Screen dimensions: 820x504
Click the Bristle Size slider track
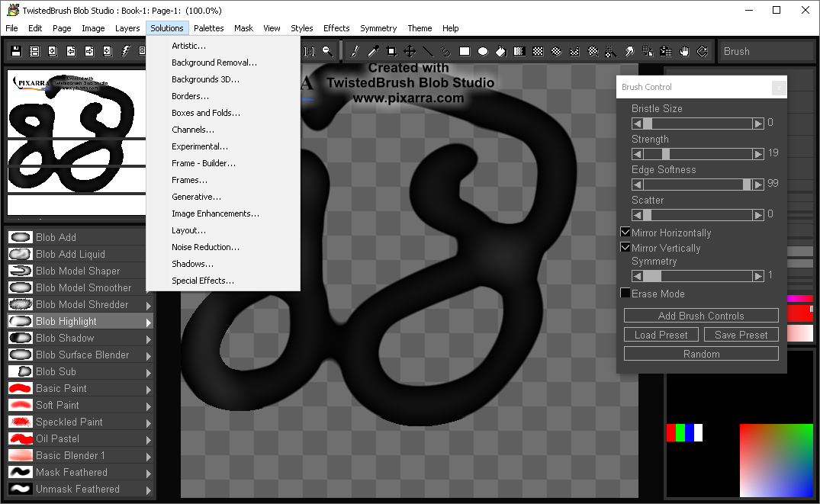[x=698, y=124]
